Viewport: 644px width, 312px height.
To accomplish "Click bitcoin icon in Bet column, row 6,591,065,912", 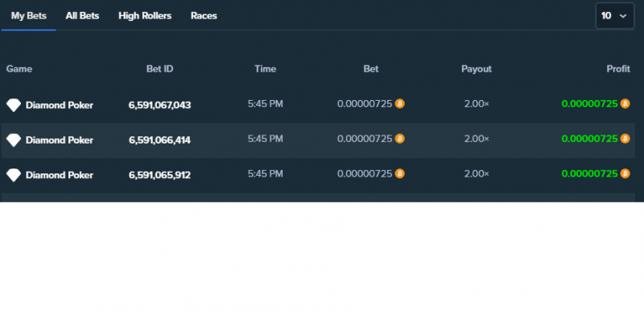I will point(399,173).
